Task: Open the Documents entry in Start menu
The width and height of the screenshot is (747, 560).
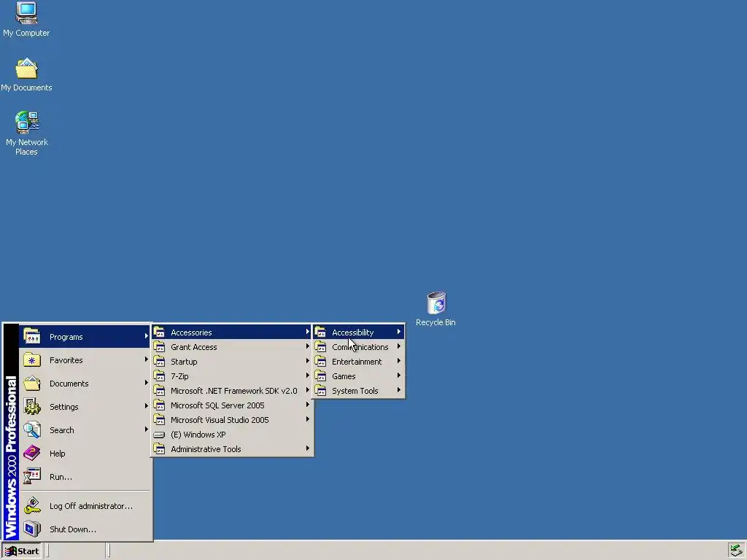Action: [85, 383]
